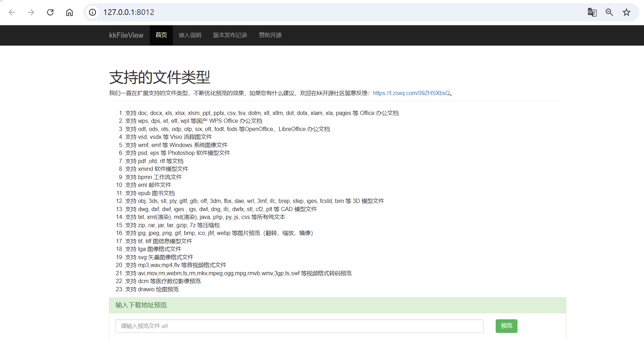Click list item 20 about mp3, wav, mp4, flv
644x340 pixels.
pos(176,265)
